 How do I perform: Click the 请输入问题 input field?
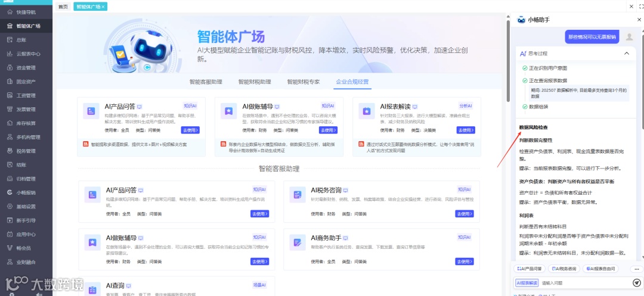(586, 283)
